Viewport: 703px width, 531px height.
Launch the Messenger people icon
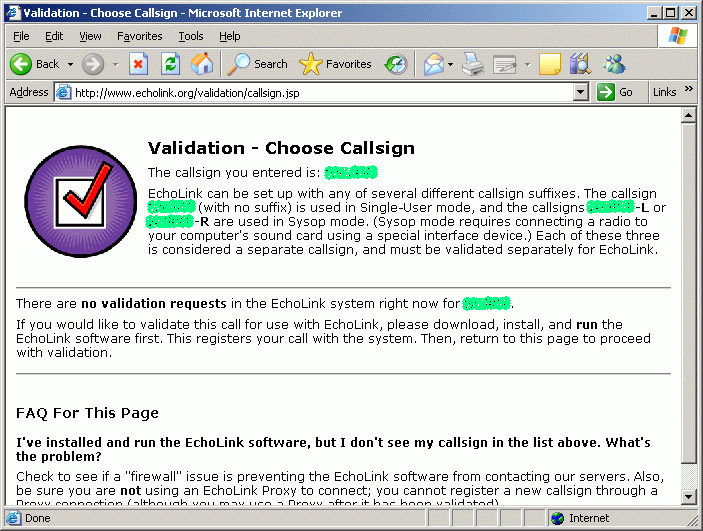614,64
